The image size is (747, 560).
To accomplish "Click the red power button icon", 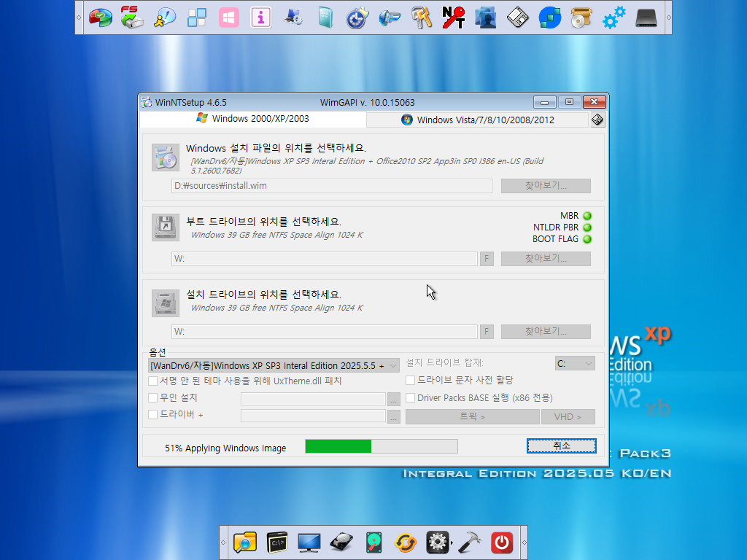I will pos(502,542).
